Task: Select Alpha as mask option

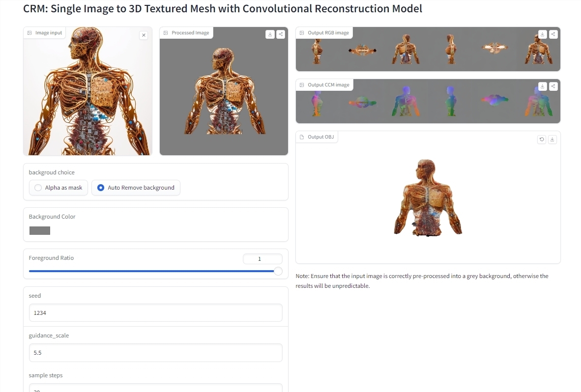Action: (x=58, y=188)
